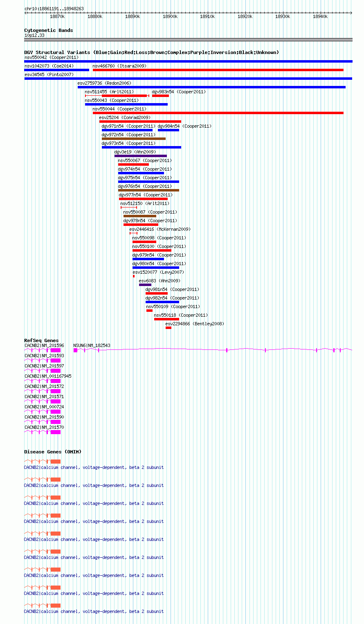This screenshot has height=624, width=364.
Task: Select dgv979n54 (Cooper2011) variant
Action: point(148,259)
